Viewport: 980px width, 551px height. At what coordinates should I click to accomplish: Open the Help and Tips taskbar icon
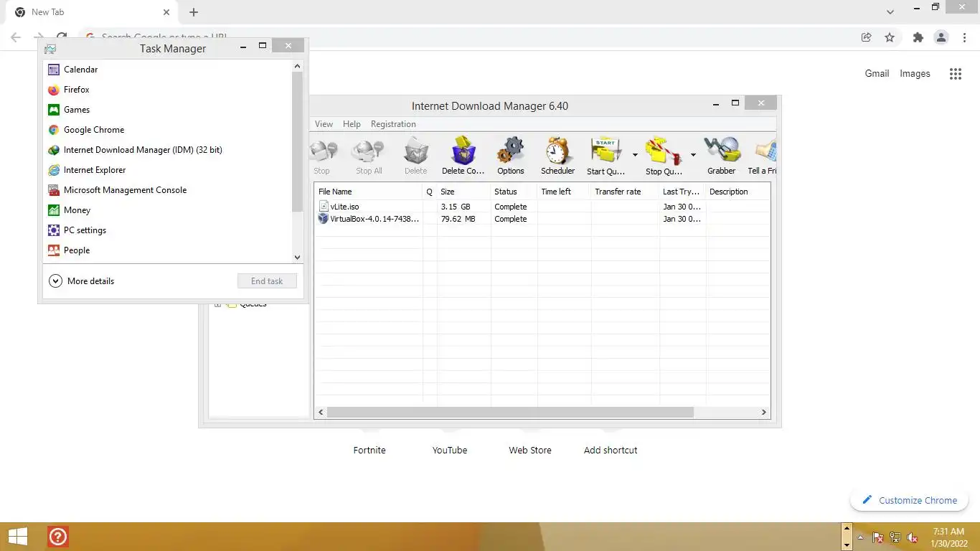click(58, 537)
